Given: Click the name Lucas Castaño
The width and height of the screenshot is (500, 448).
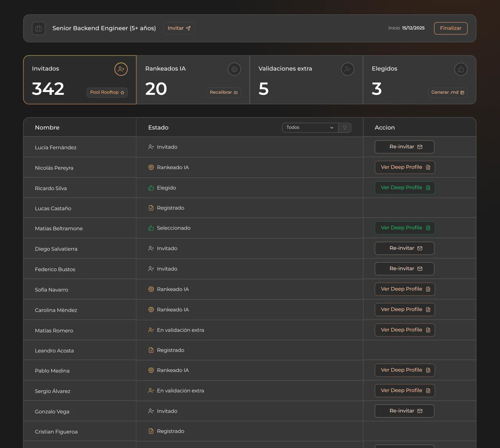Looking at the screenshot, I should [x=53, y=208].
